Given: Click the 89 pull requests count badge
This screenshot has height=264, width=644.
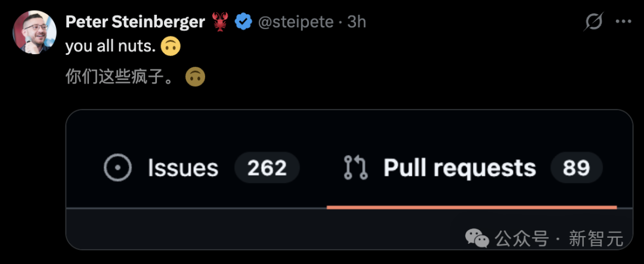Looking at the screenshot, I should (x=576, y=168).
